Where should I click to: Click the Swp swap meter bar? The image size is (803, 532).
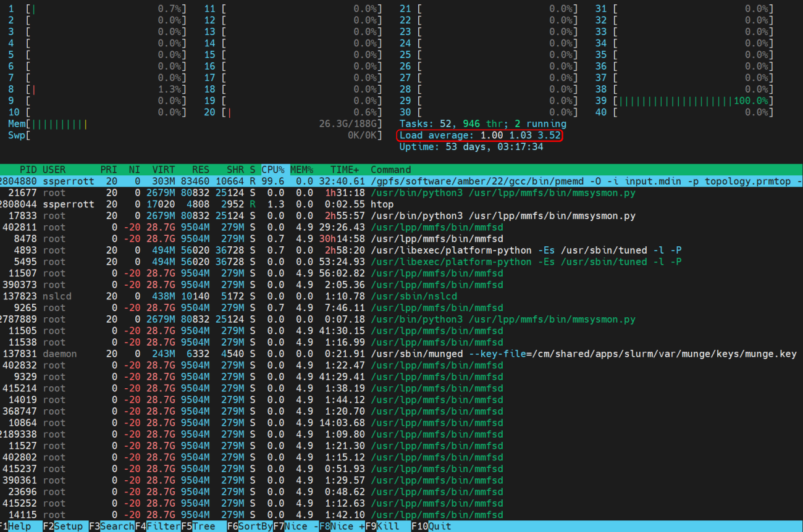pyautogui.click(x=195, y=135)
